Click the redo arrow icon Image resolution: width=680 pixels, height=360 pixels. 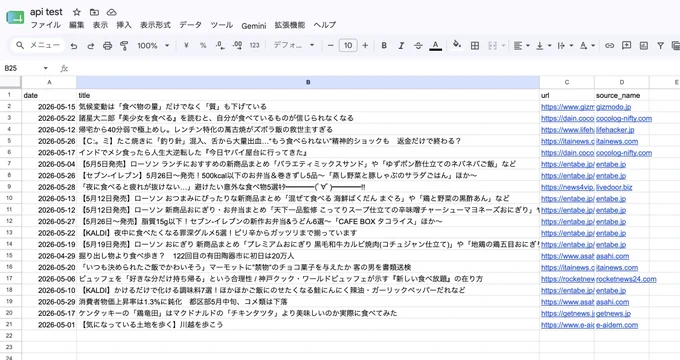91,46
